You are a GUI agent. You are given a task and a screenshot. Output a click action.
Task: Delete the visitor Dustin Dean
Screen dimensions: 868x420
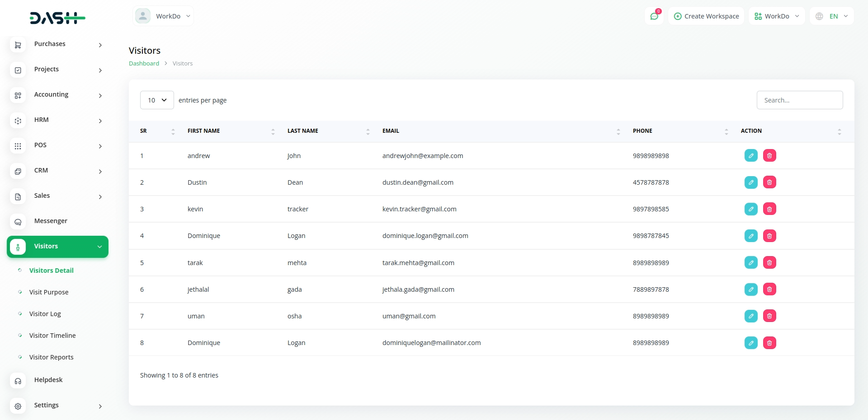coord(769,182)
